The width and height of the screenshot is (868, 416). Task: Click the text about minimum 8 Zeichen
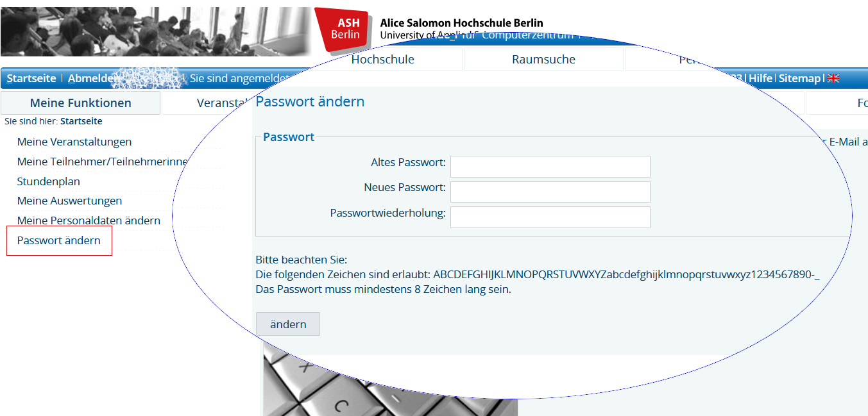click(x=383, y=289)
